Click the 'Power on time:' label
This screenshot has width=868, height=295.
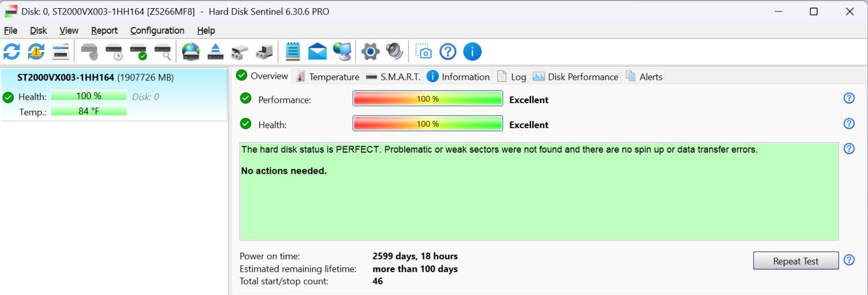click(270, 256)
